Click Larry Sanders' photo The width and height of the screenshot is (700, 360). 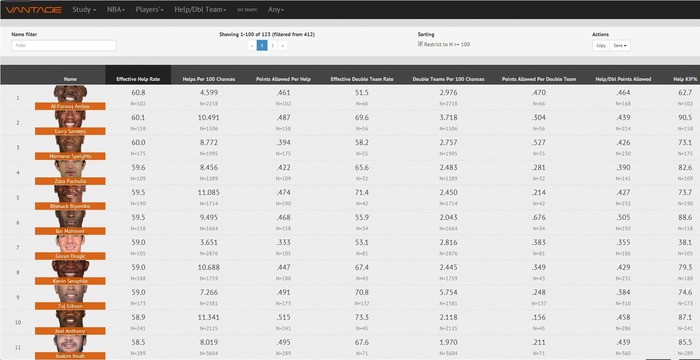pyautogui.click(x=70, y=119)
